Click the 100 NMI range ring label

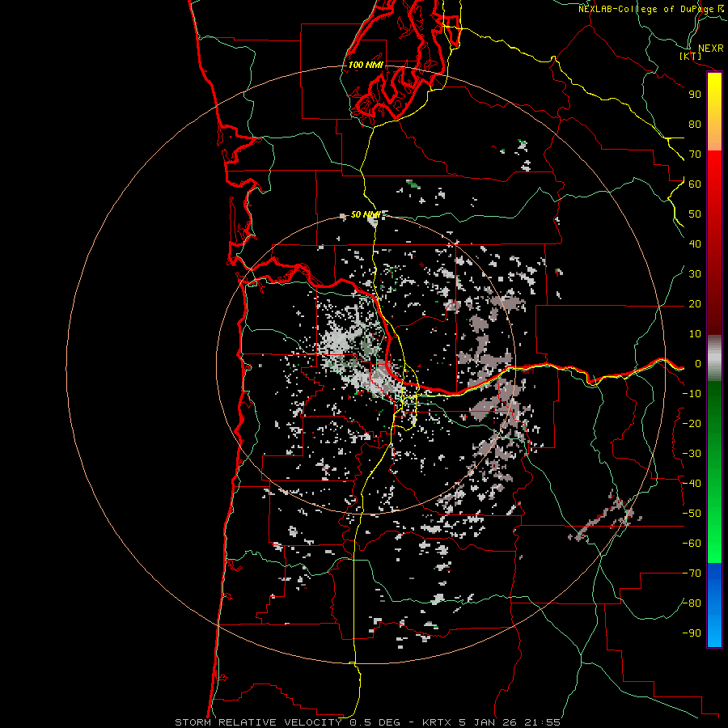point(366,65)
